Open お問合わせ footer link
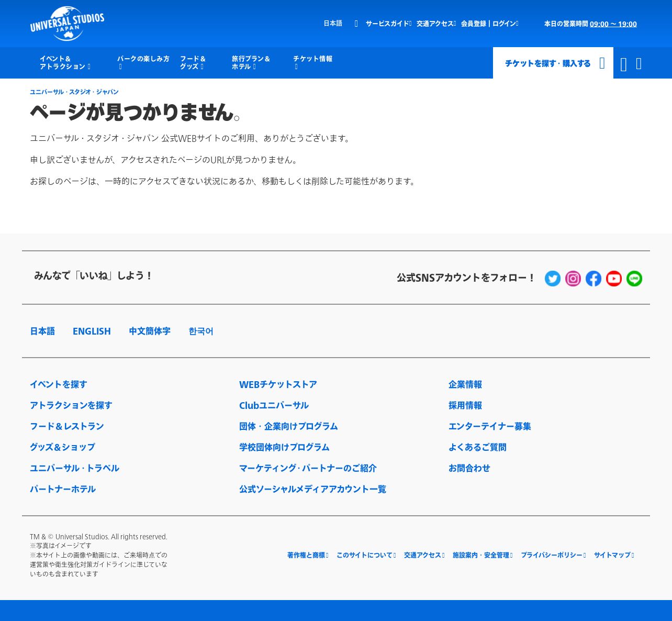 [x=469, y=468]
